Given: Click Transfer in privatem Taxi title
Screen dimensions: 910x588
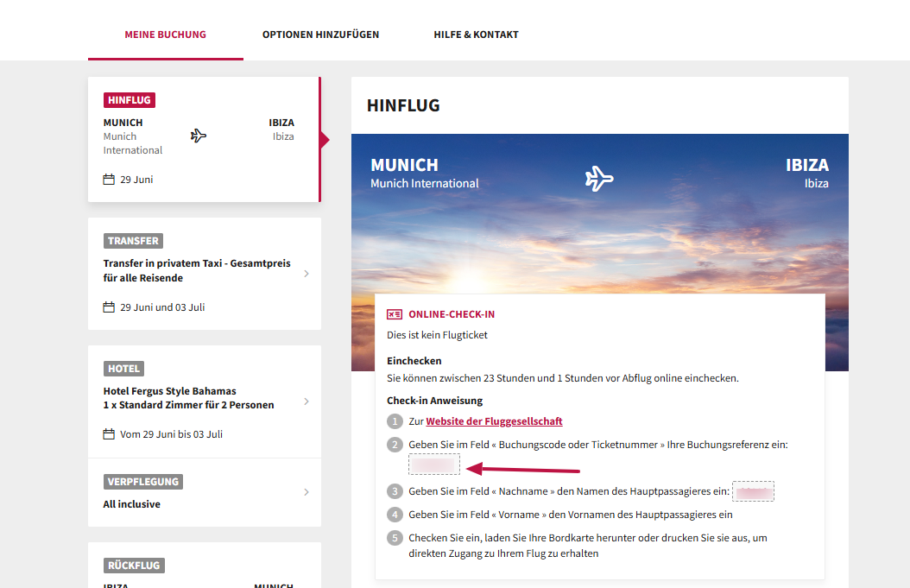Looking at the screenshot, I should (197, 270).
